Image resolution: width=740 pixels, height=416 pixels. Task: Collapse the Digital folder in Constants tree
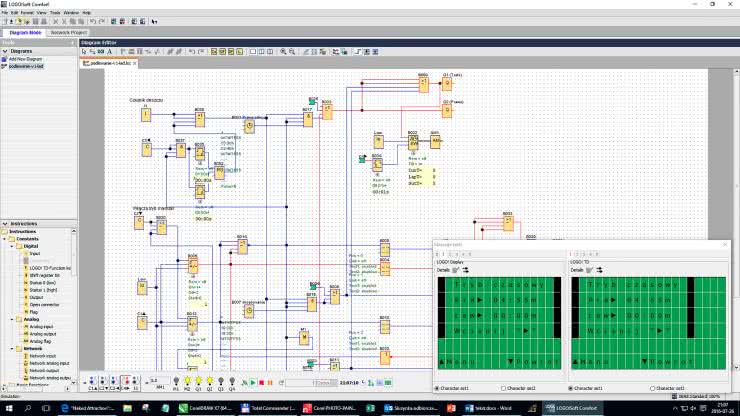tap(11, 245)
